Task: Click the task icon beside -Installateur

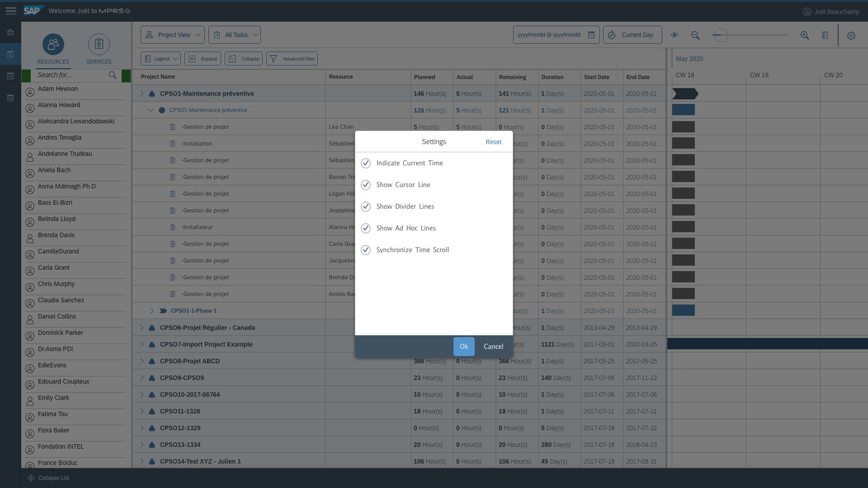Action: point(172,227)
